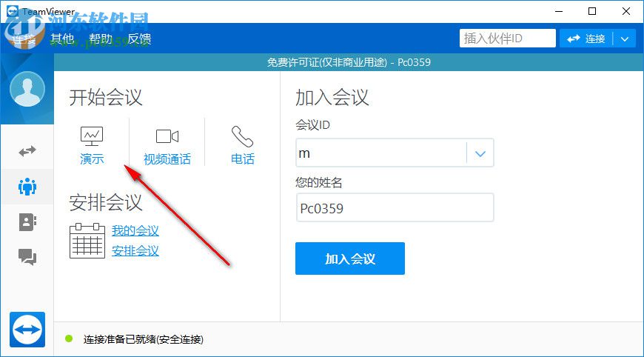644x357 pixels.
Task: Click the free license banner text
Action: coord(349,62)
